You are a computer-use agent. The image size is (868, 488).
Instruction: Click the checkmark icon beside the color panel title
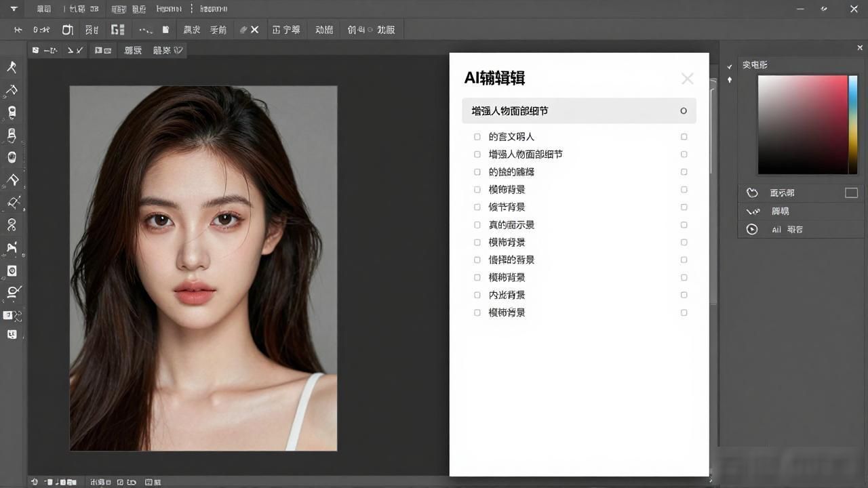click(730, 66)
